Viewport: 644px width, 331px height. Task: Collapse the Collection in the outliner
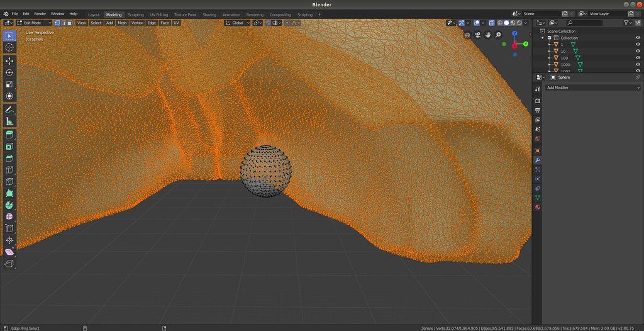543,38
